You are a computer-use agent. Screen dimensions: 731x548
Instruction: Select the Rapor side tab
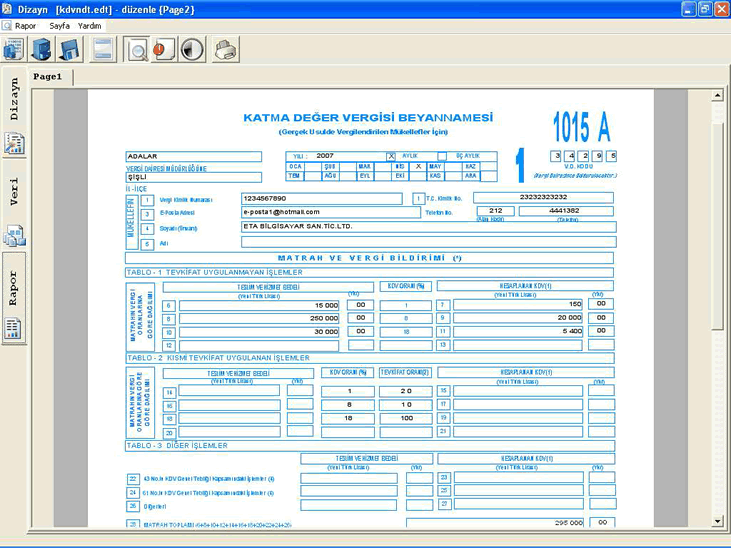[14, 287]
